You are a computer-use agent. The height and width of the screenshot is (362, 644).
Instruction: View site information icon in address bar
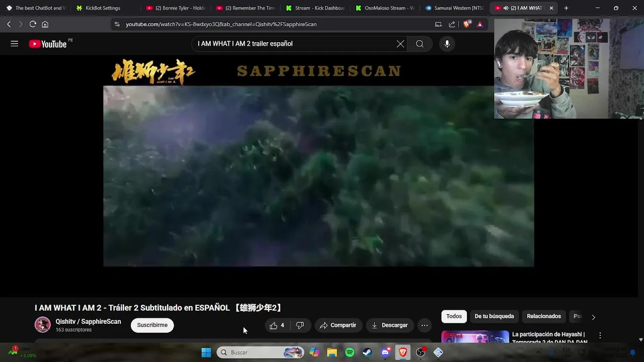pyautogui.click(x=117, y=24)
